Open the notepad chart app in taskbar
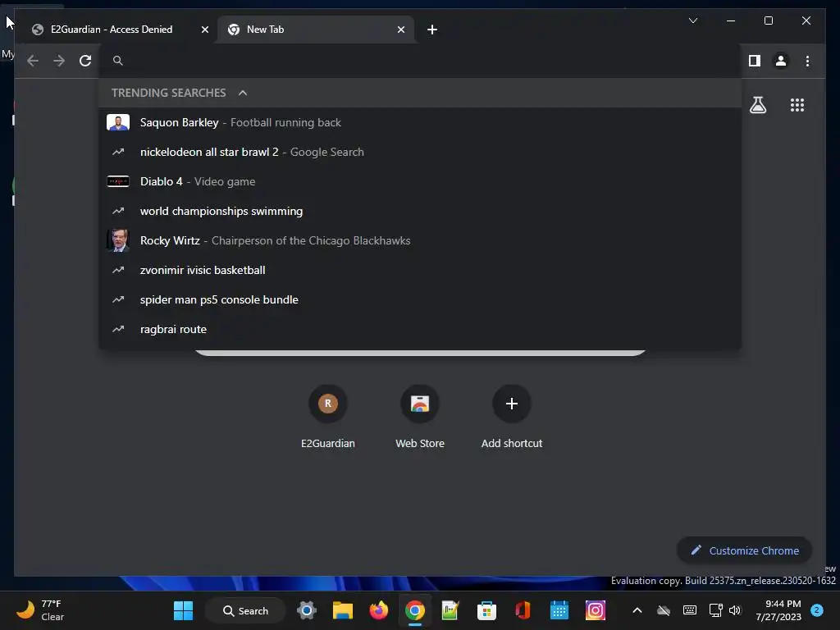 pos(450,610)
